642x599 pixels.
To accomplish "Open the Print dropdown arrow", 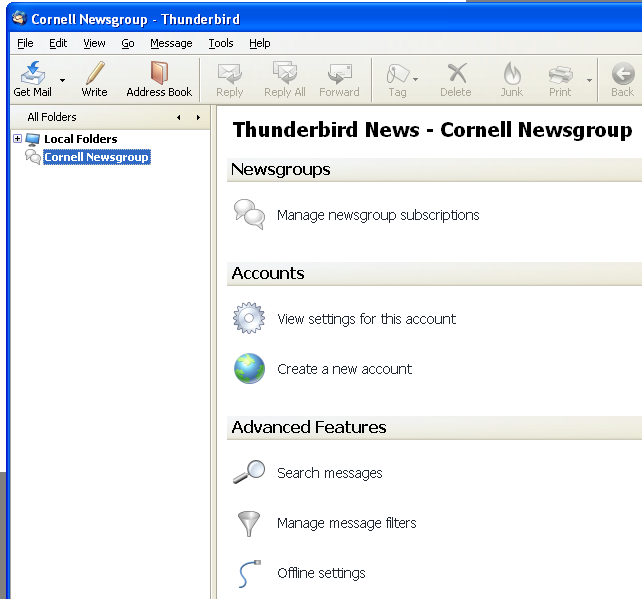I will click(589, 79).
